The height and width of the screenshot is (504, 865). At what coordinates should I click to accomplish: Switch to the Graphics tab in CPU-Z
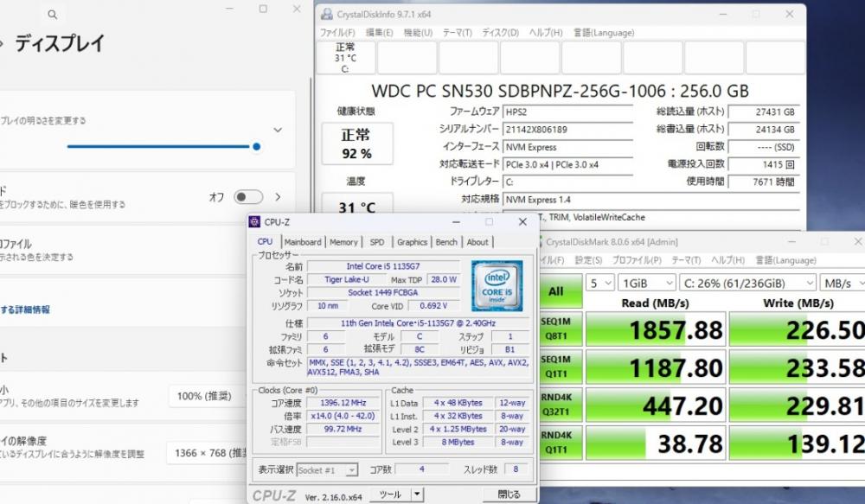[x=412, y=242]
